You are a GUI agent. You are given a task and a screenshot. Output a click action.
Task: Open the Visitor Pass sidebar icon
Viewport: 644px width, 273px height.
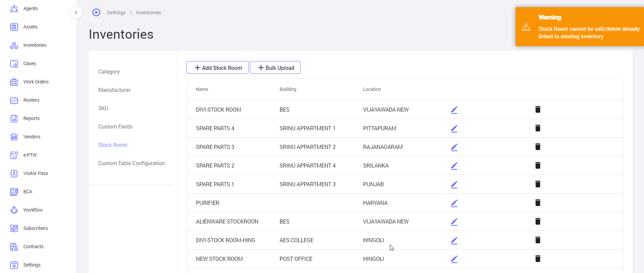point(14,174)
